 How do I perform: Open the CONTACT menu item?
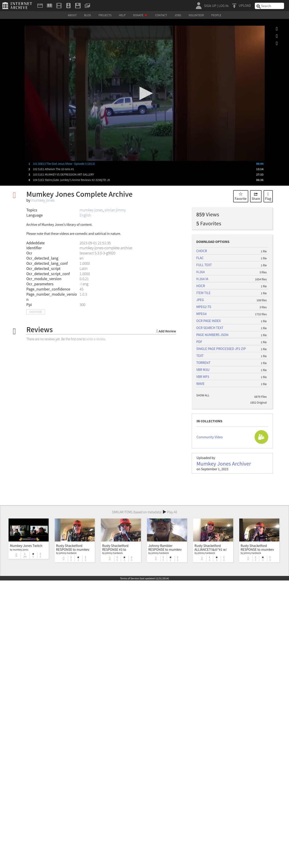click(x=161, y=15)
